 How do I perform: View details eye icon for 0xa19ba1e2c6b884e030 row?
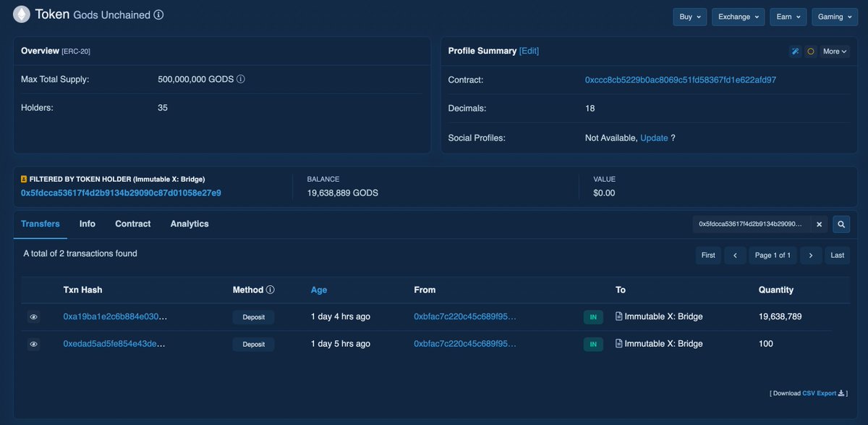coord(34,317)
